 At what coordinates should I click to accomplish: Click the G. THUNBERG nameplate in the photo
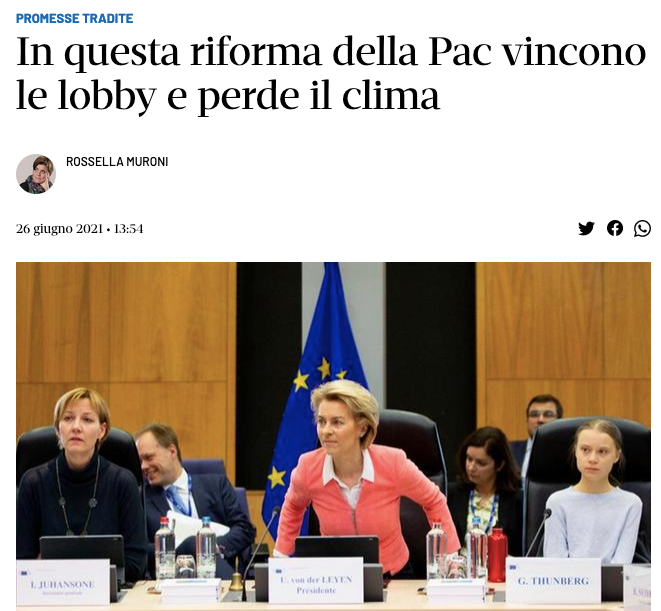(553, 581)
